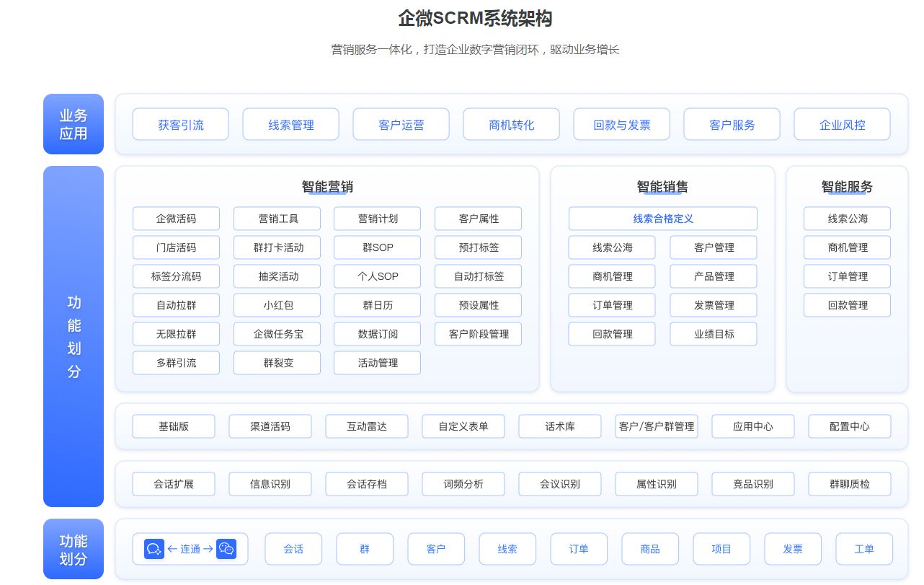The image size is (924, 585).
Task: Select the WeCom chat icon beside 连通
Action: 154,549
